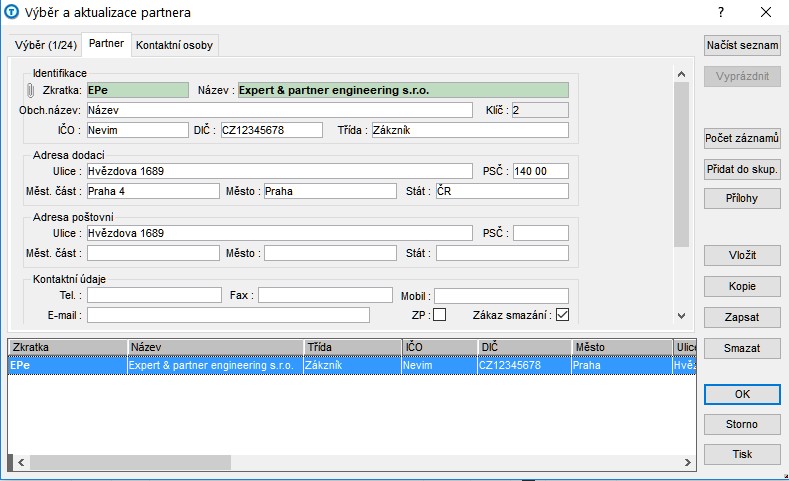Select the EPe cell in table row
Screen dimensions: 789x481
point(68,365)
